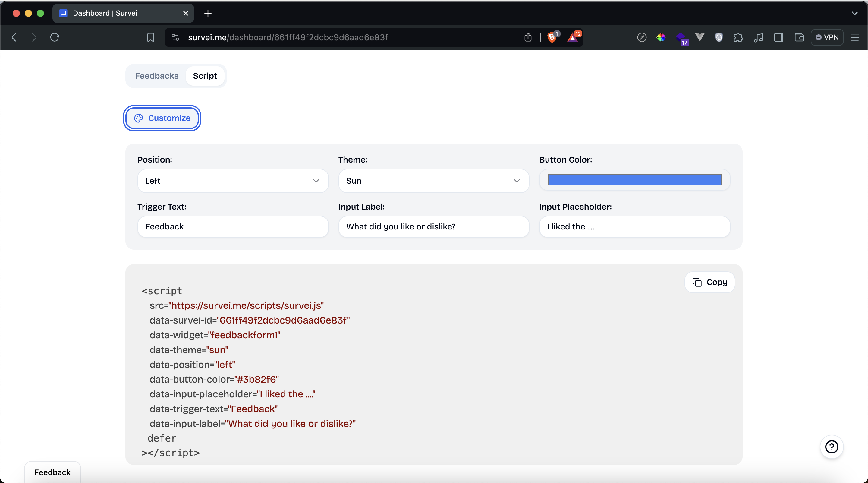Reload the Survei dashboard page
The width and height of the screenshot is (868, 483).
(x=55, y=37)
